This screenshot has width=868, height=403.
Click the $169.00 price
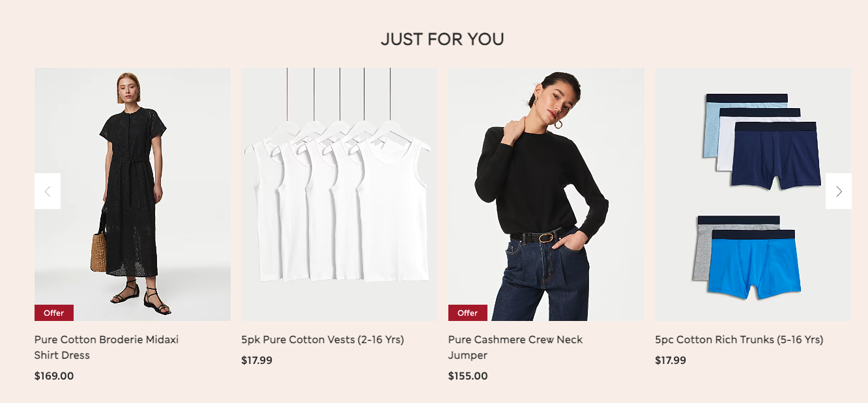pyautogui.click(x=54, y=376)
